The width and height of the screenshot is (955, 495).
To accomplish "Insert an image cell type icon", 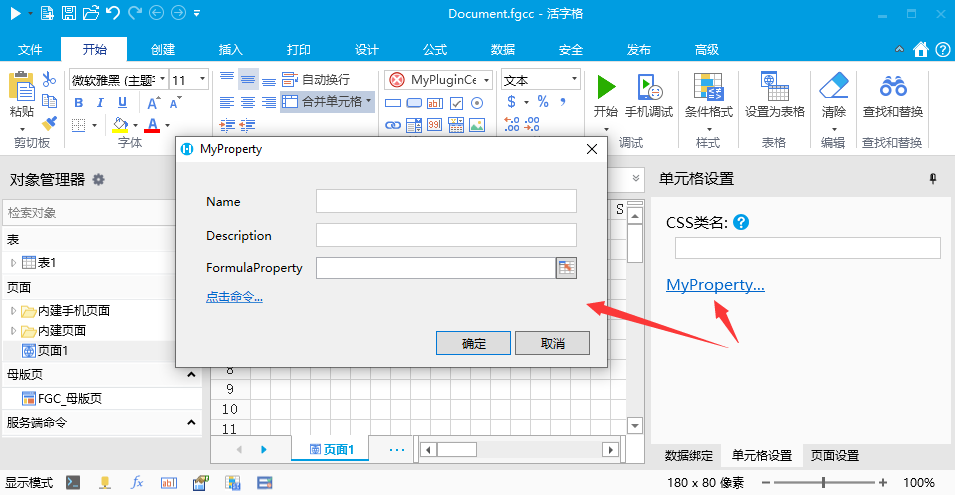I will tap(477, 125).
